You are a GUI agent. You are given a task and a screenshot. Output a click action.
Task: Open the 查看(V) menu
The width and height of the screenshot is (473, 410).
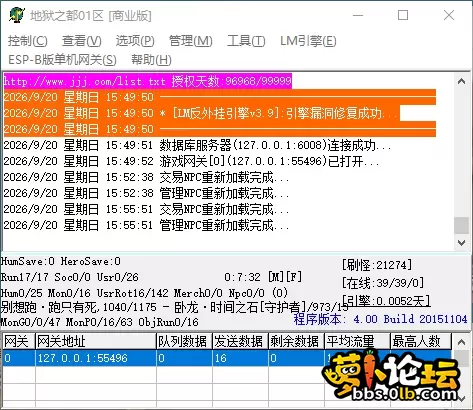click(82, 41)
